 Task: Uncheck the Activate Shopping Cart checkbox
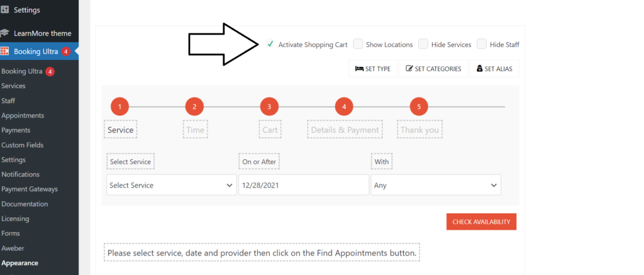pos(270,44)
